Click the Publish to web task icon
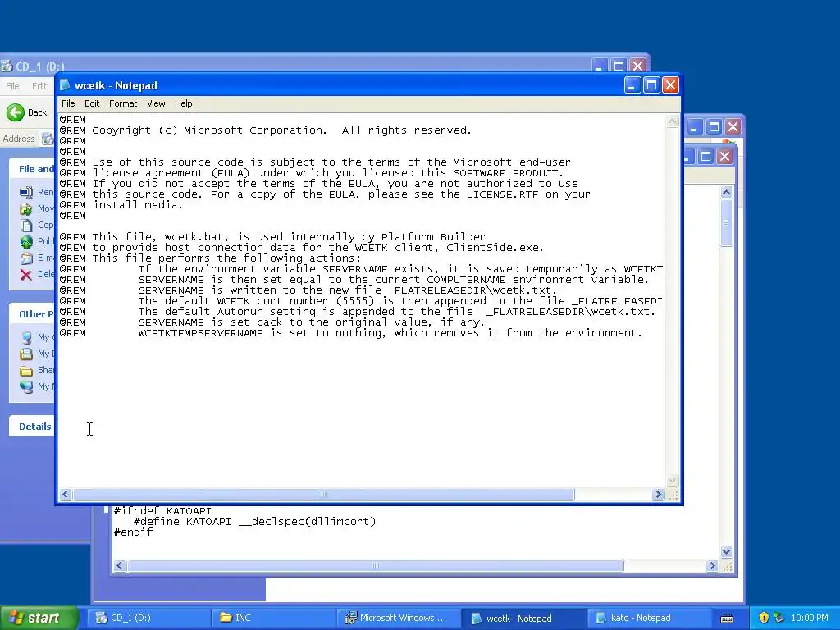 pyautogui.click(x=26, y=242)
